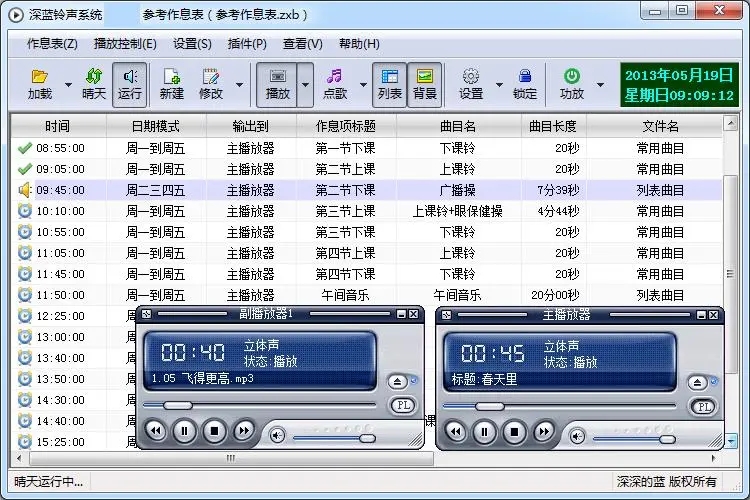Image resolution: width=750 pixels, height=500 pixels.
Task: Mute the speaker in 主播放器 window
Action: pyautogui.click(x=577, y=436)
